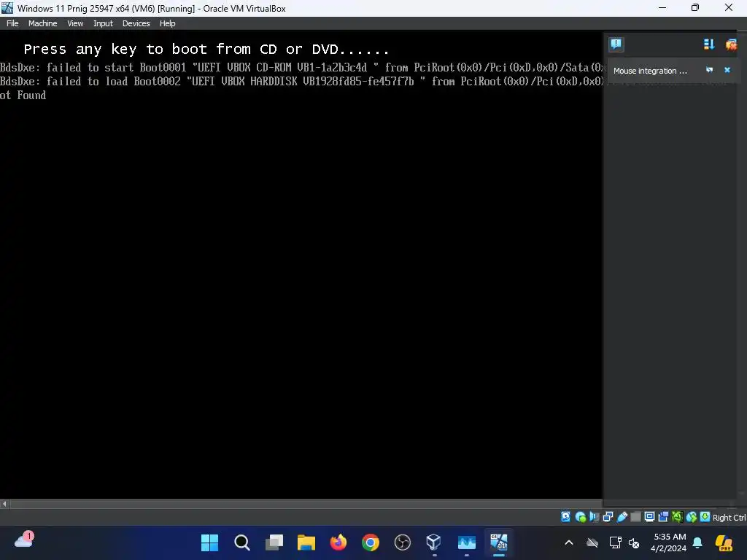Click the Boot0001 CD-ROM failure message line

(x=301, y=68)
